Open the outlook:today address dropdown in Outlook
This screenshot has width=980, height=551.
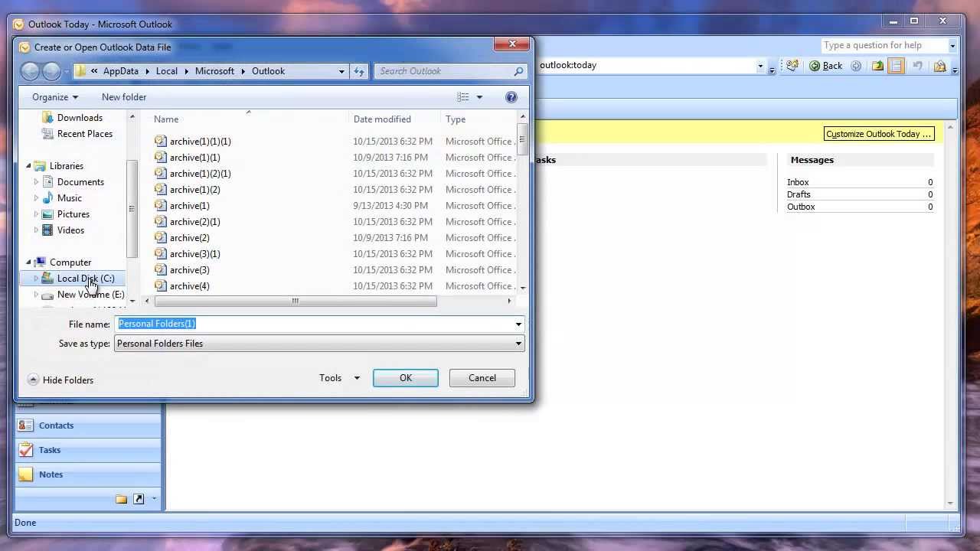(x=760, y=66)
